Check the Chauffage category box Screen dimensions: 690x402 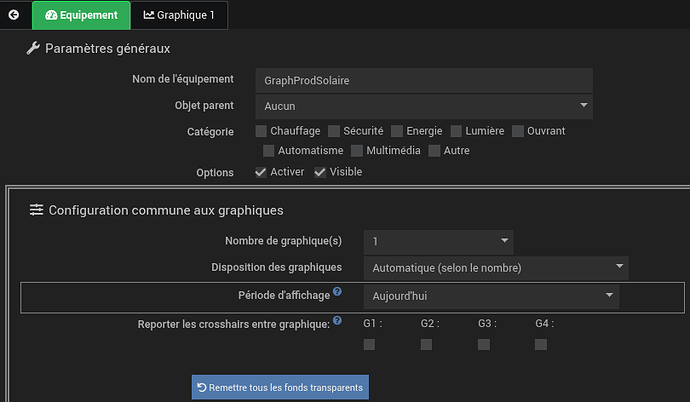[262, 131]
